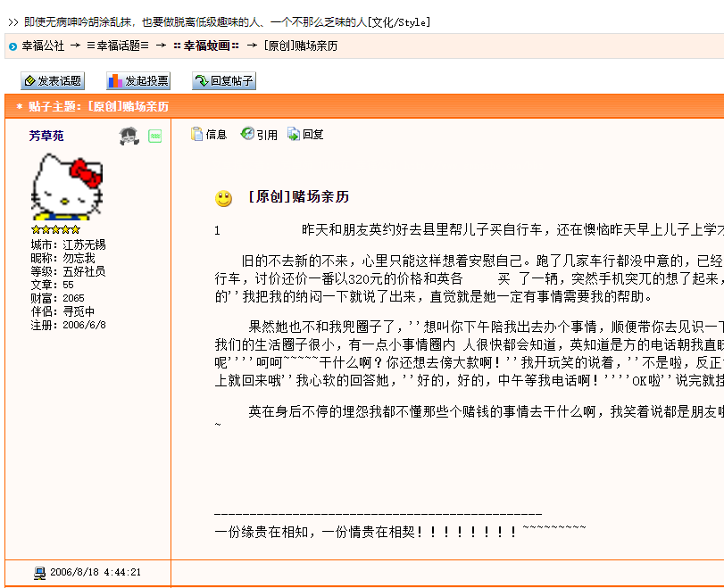Open the 信息 profile info icon
Image resolution: width=724 pixels, height=588 pixels.
click(209, 135)
